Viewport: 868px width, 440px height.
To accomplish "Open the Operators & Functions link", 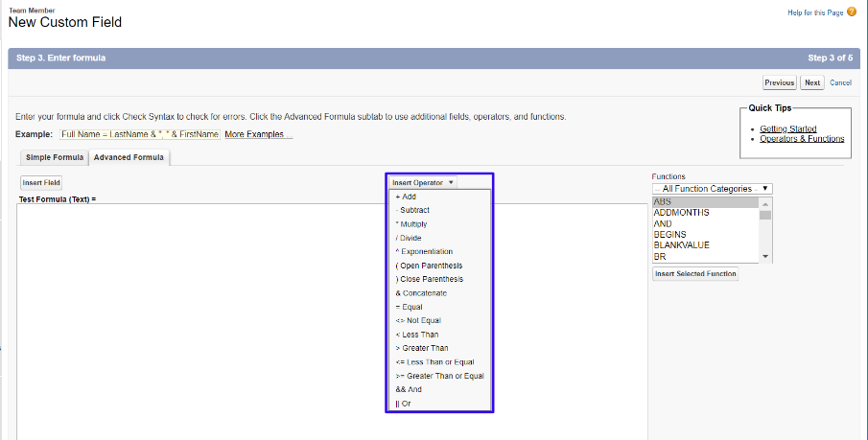I will click(802, 139).
